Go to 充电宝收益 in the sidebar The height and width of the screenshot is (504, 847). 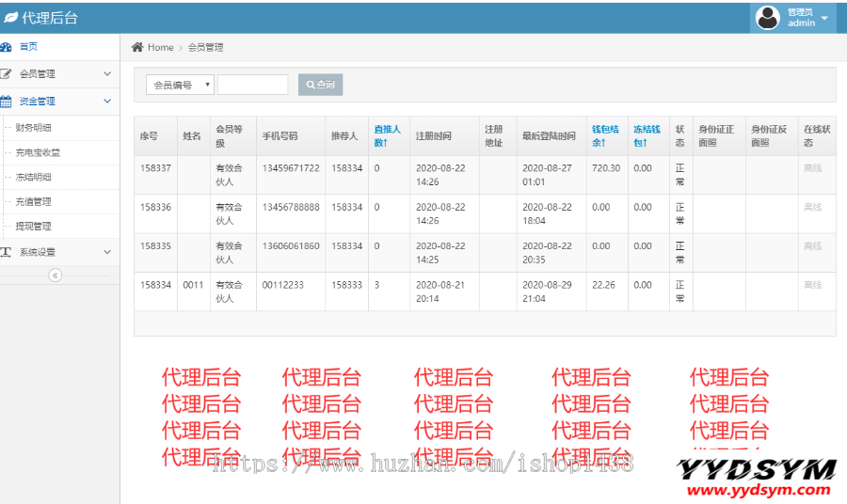point(39,152)
